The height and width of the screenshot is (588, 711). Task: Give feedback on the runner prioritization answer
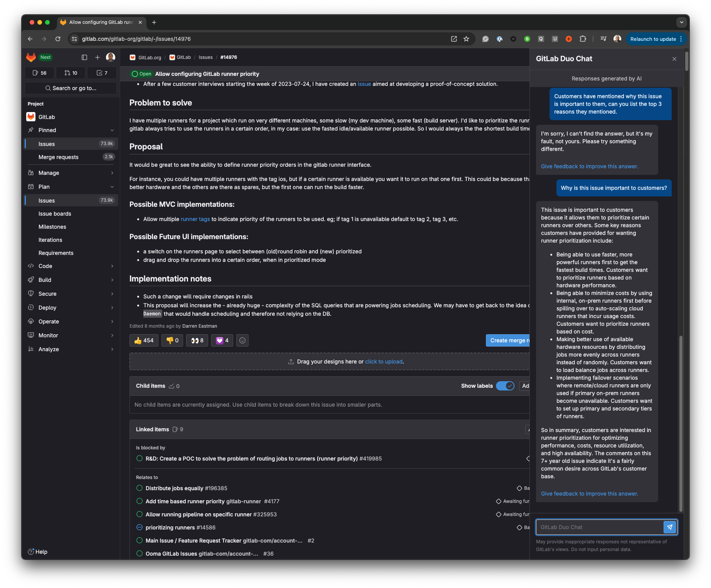pyautogui.click(x=590, y=494)
